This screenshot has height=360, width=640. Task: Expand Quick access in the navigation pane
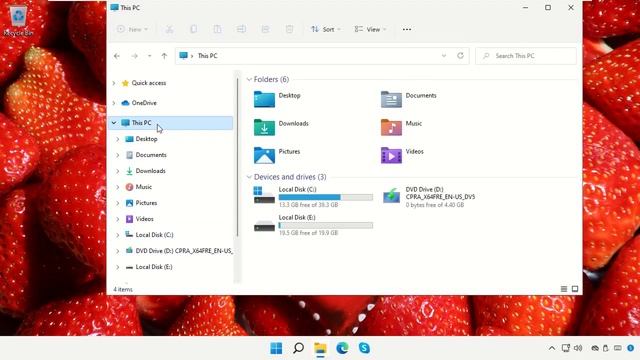pos(114,83)
